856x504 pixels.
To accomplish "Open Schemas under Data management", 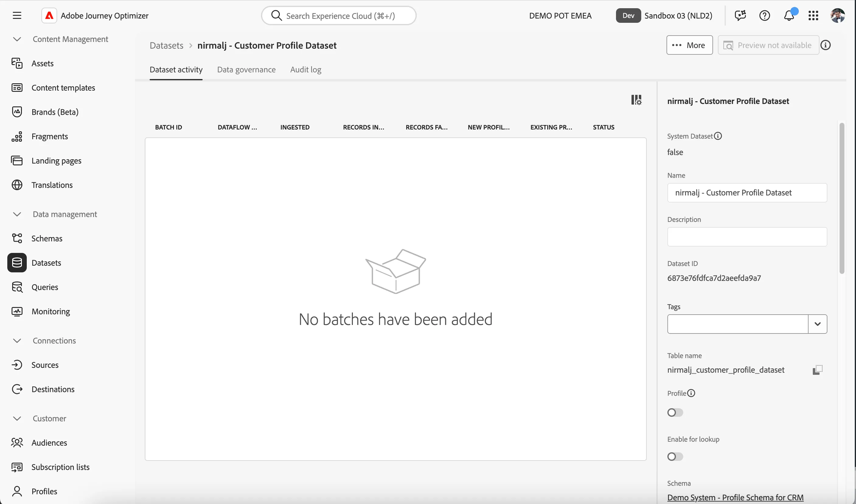I will coord(47,238).
